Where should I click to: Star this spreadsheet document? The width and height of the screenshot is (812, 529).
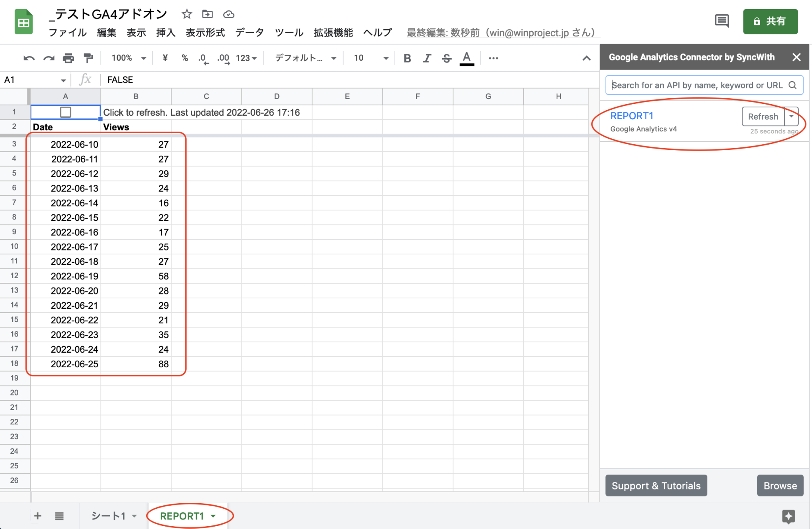187,14
